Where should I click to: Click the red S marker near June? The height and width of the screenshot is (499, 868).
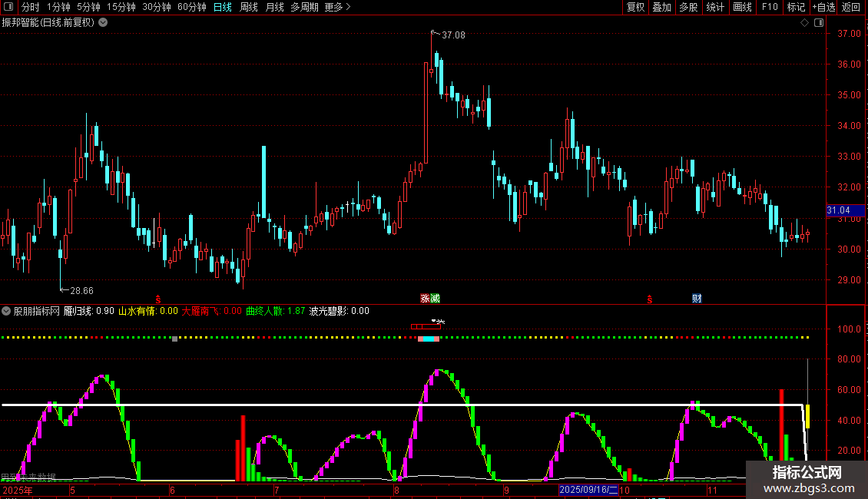157,299
